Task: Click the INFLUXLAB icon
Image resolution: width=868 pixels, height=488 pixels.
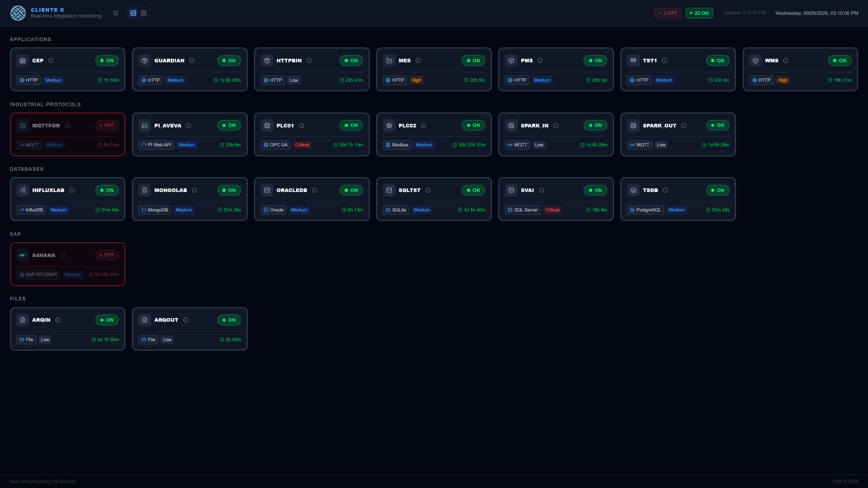Action: (x=23, y=190)
